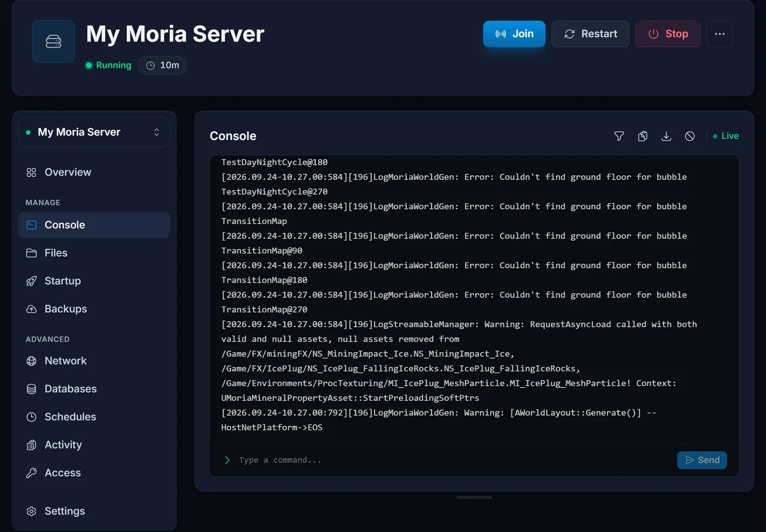The height and width of the screenshot is (532, 766).
Task: Click the TestDayNightCycle@180 log line
Action: click(274, 162)
